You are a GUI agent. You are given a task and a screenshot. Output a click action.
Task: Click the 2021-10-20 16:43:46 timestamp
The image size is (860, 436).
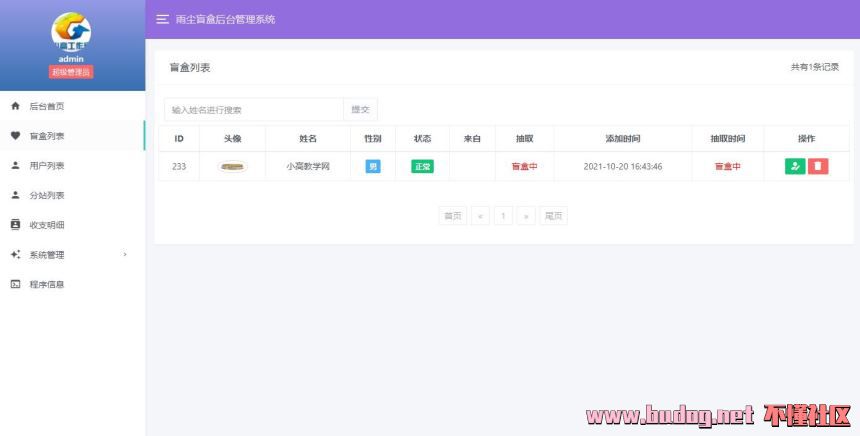coord(623,166)
